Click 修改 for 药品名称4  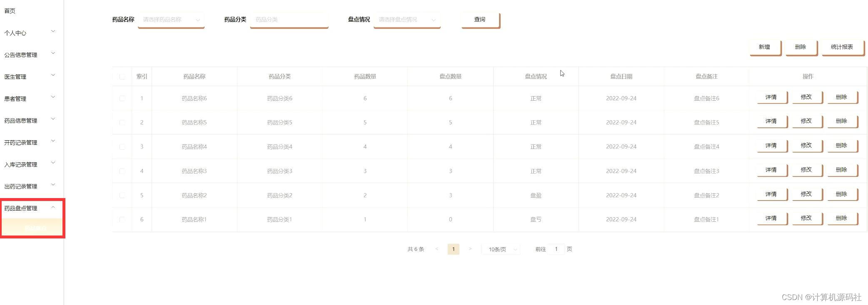click(x=807, y=146)
